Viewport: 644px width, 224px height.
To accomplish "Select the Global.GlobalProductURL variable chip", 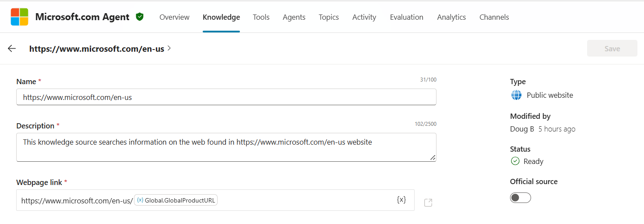I will [x=176, y=200].
